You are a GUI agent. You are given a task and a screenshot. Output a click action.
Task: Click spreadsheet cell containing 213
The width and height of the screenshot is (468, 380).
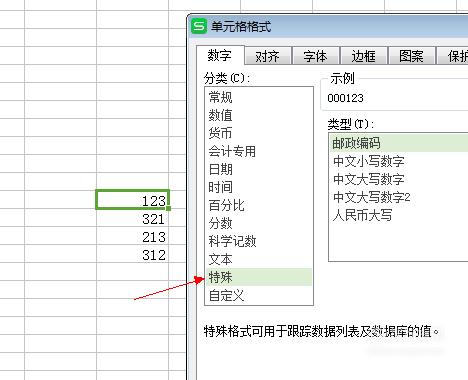133,237
